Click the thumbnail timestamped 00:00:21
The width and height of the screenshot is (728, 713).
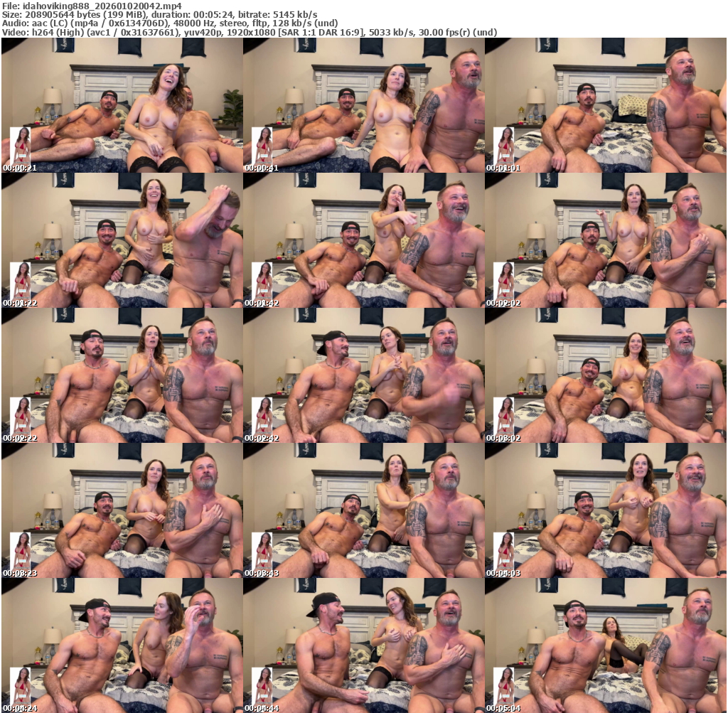(122, 105)
